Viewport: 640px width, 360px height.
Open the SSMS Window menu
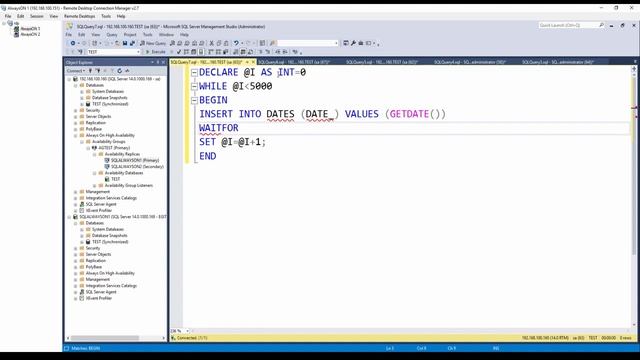(x=166, y=35)
